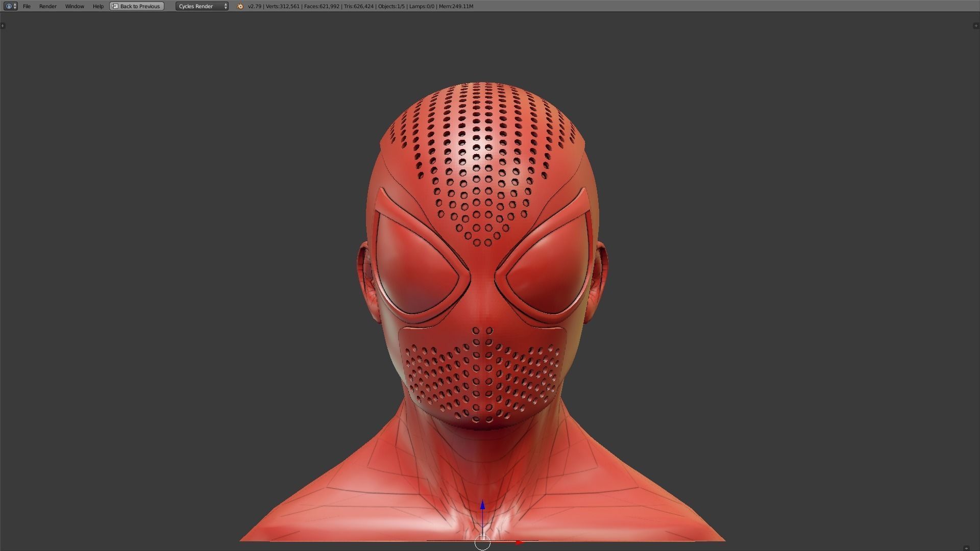This screenshot has height=551, width=980.
Task: Click the blue Z-axis manipulator arrow
Action: click(482, 506)
